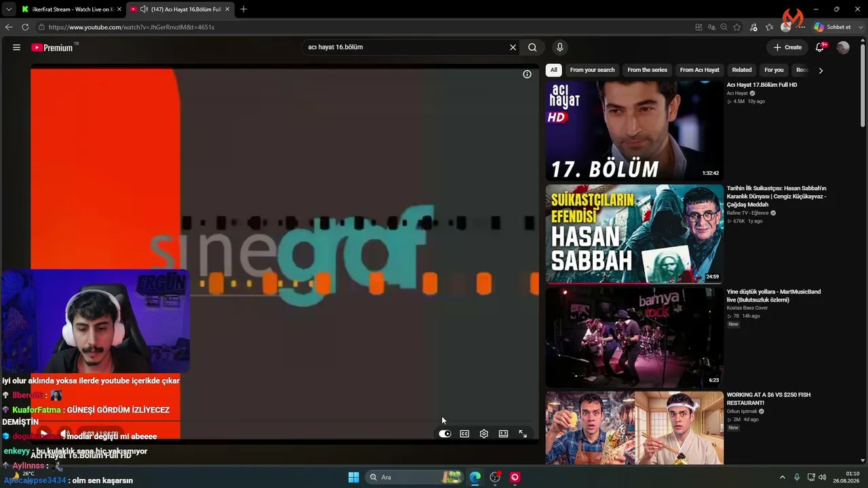Select the From the series chip
868x488 pixels.
[647, 70]
